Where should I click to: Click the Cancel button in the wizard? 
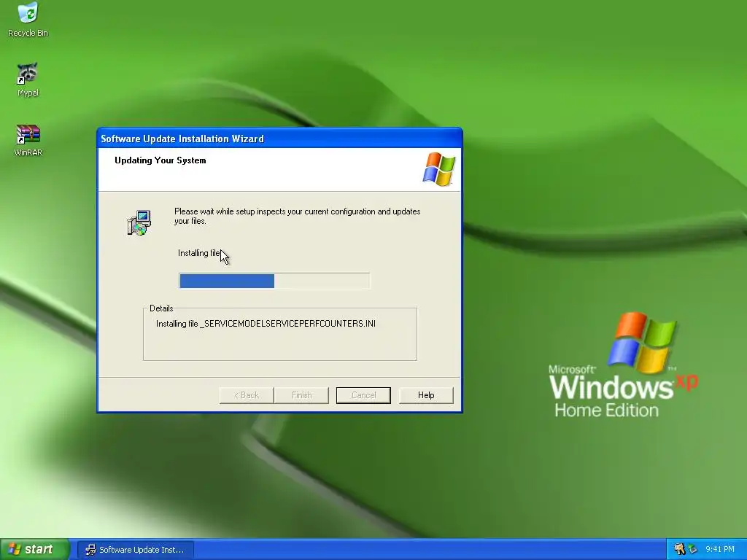[x=363, y=395]
